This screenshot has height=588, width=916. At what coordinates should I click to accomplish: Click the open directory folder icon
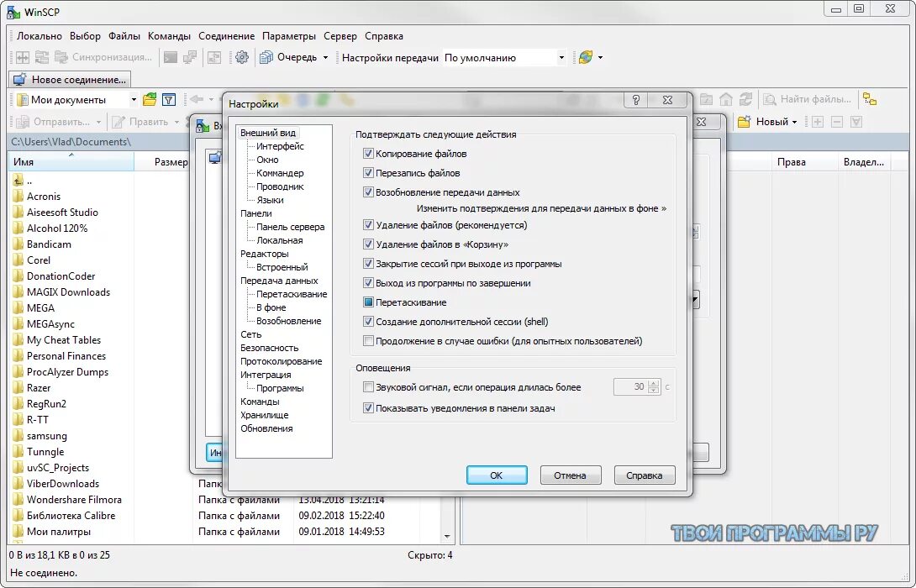(x=150, y=99)
